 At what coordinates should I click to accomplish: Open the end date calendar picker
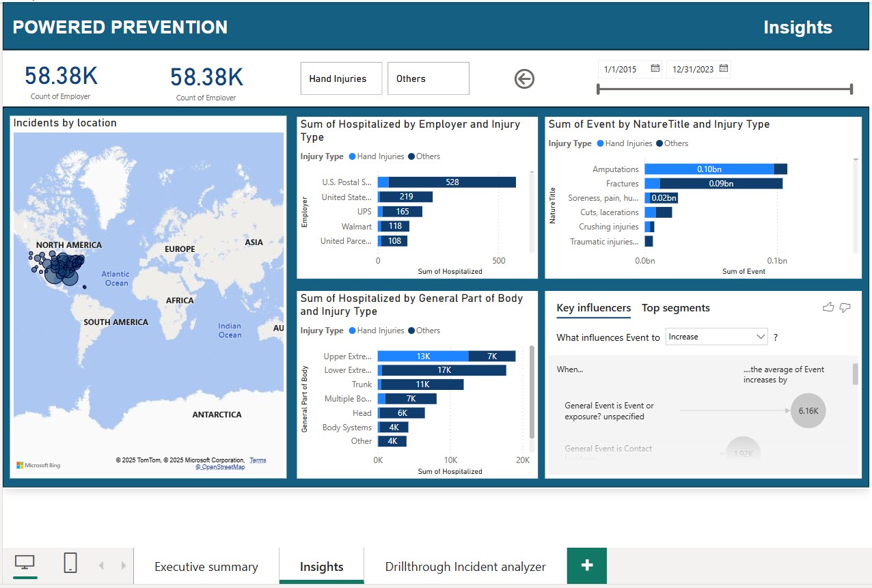point(722,69)
